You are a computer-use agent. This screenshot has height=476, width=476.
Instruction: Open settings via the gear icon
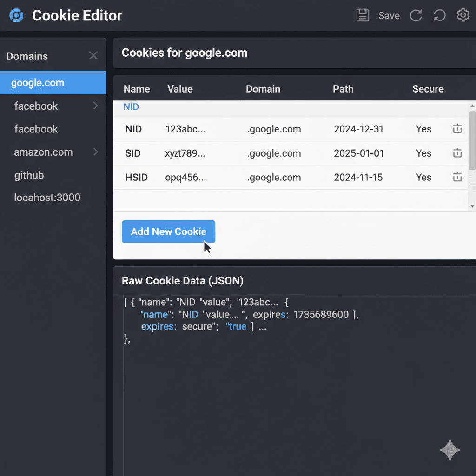coord(463,15)
